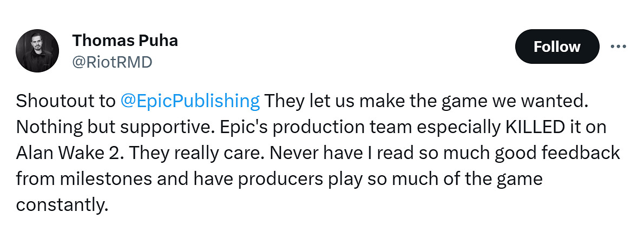The width and height of the screenshot is (644, 232).
Task: Click the display name Thomas Puha
Action: [124, 40]
